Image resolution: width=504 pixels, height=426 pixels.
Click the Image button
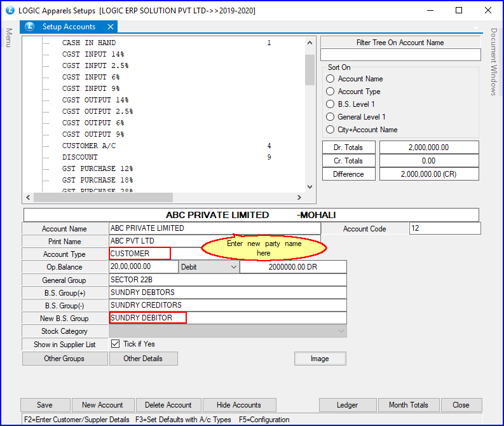pos(320,359)
